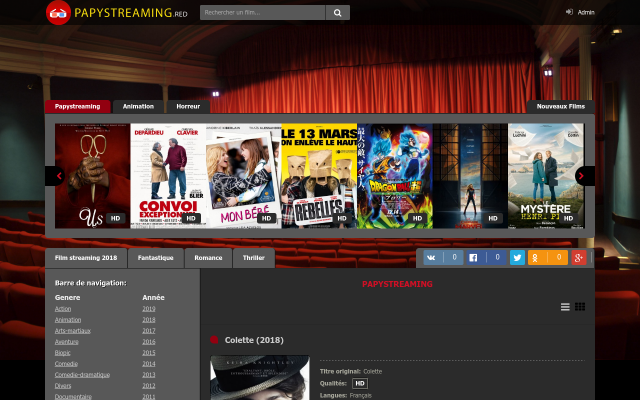
Task: Filter by year 2019
Action: 149,309
